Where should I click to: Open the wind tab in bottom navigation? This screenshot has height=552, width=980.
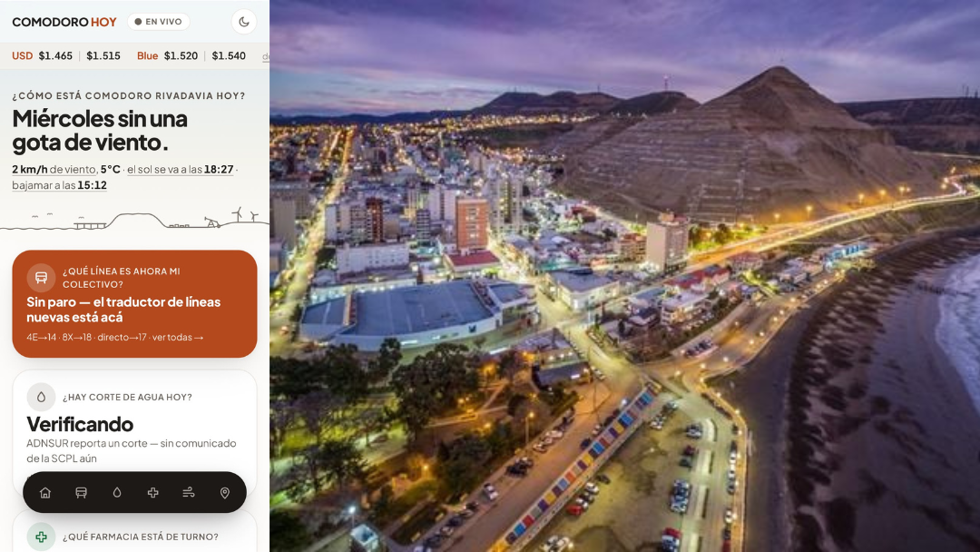tap(189, 493)
